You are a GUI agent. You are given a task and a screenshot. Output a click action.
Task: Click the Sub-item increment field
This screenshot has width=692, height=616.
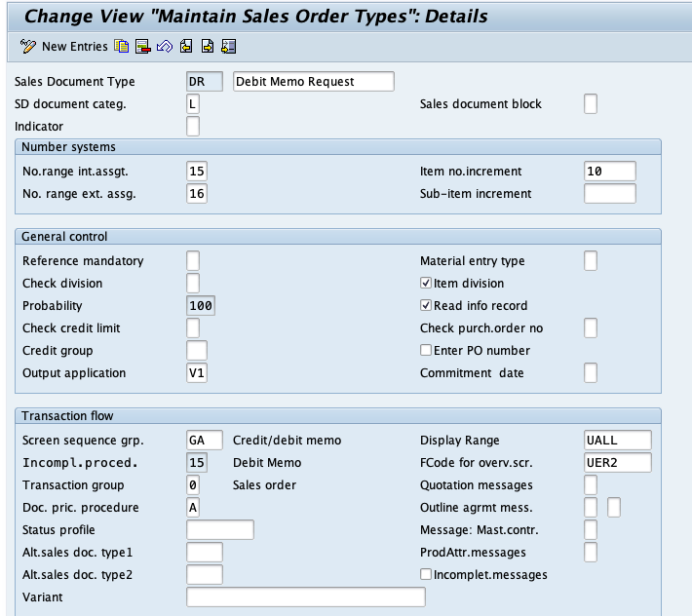(610, 194)
